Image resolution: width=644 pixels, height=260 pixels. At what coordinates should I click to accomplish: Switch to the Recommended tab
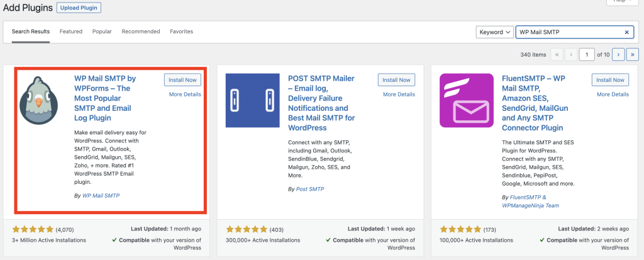(141, 31)
